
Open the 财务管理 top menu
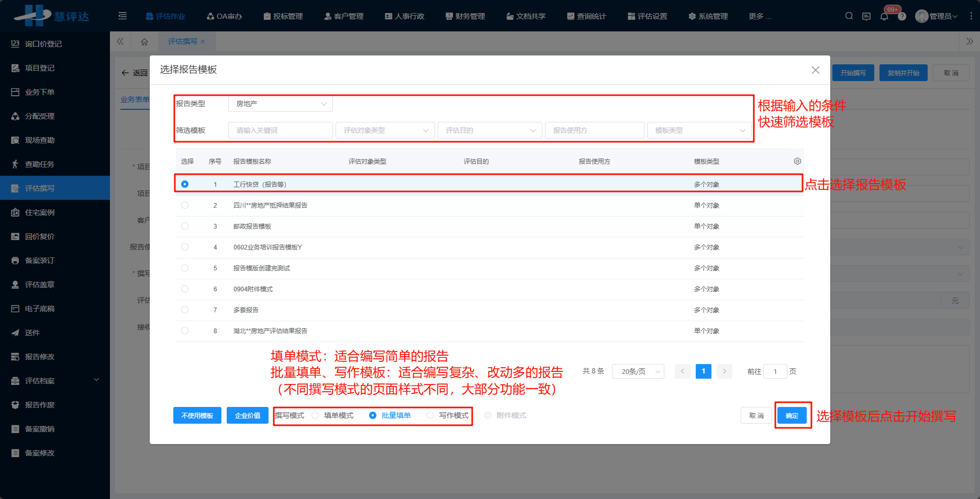(x=465, y=16)
